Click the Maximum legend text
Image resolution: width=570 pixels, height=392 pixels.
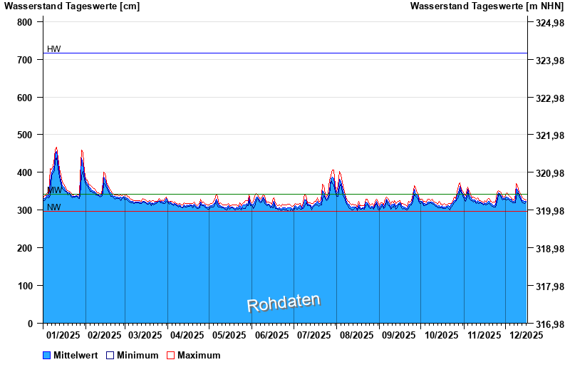tap(199, 355)
